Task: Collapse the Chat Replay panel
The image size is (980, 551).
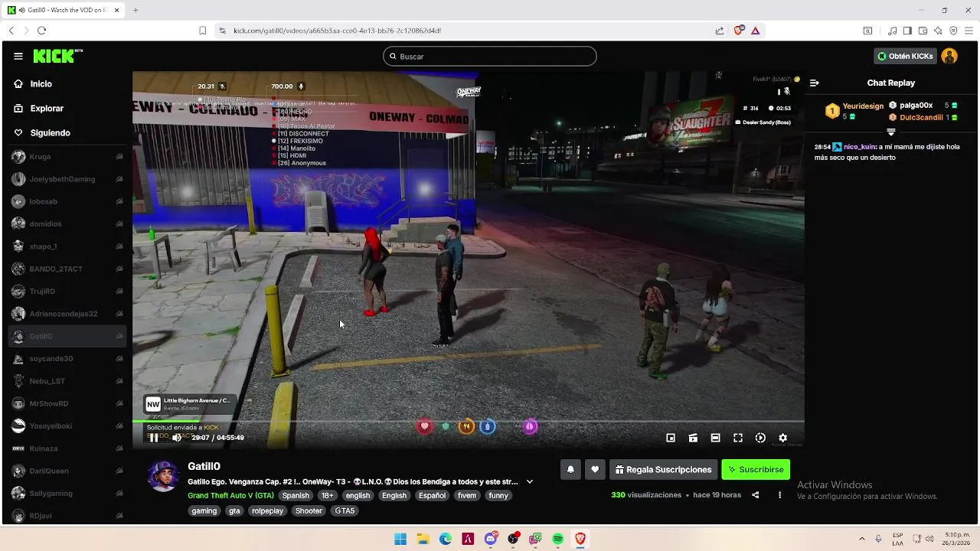Action: (815, 83)
